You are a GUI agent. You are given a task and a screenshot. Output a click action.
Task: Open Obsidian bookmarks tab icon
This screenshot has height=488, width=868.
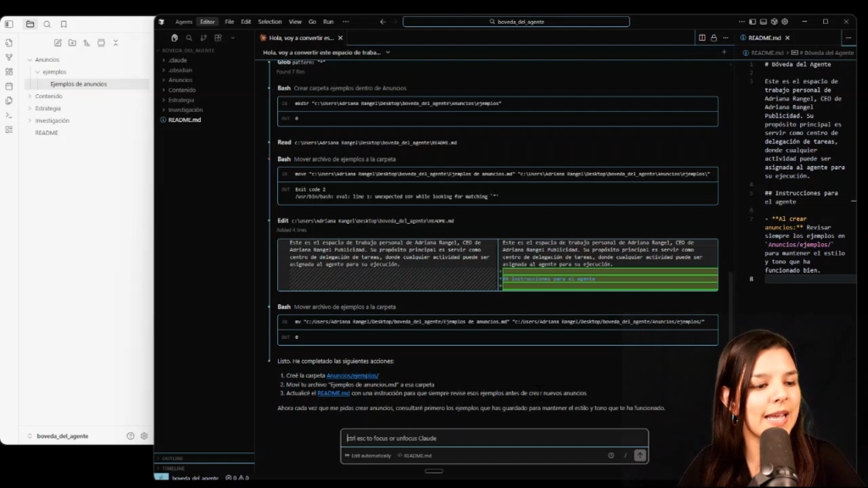tap(64, 24)
